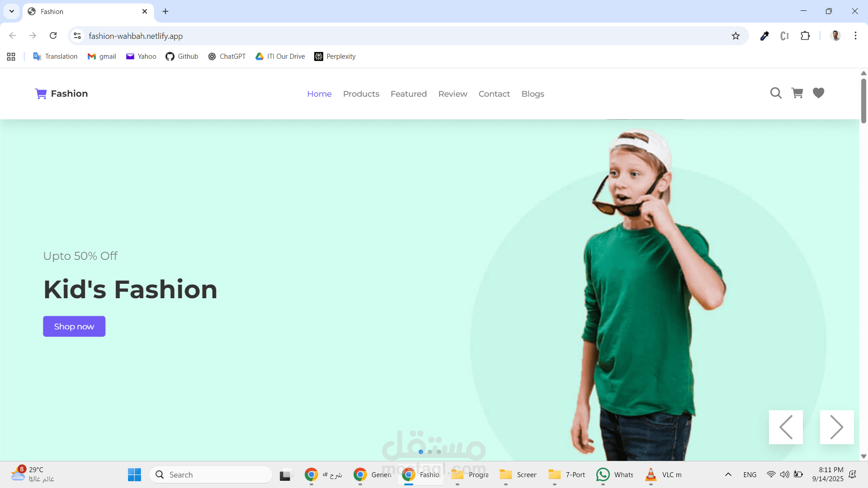This screenshot has width=868, height=488.
Task: Open the Blogs nav link
Action: tap(533, 94)
